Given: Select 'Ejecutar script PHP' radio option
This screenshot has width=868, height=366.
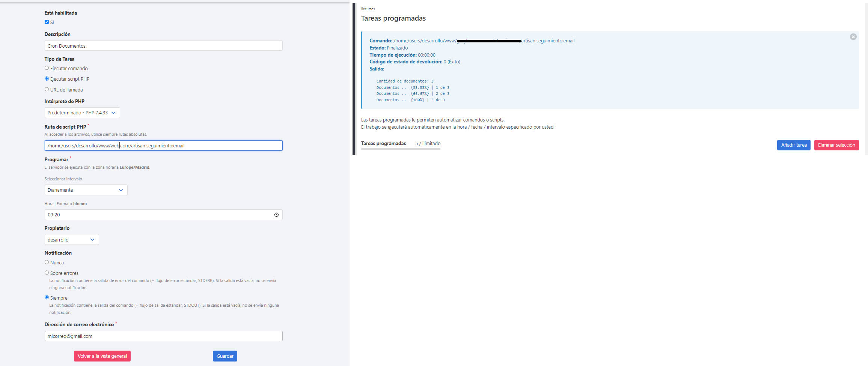Looking at the screenshot, I should pos(47,79).
